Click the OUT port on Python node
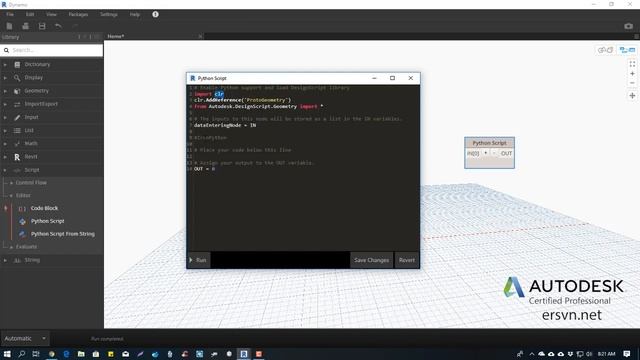This screenshot has height=360, width=640. (506, 153)
